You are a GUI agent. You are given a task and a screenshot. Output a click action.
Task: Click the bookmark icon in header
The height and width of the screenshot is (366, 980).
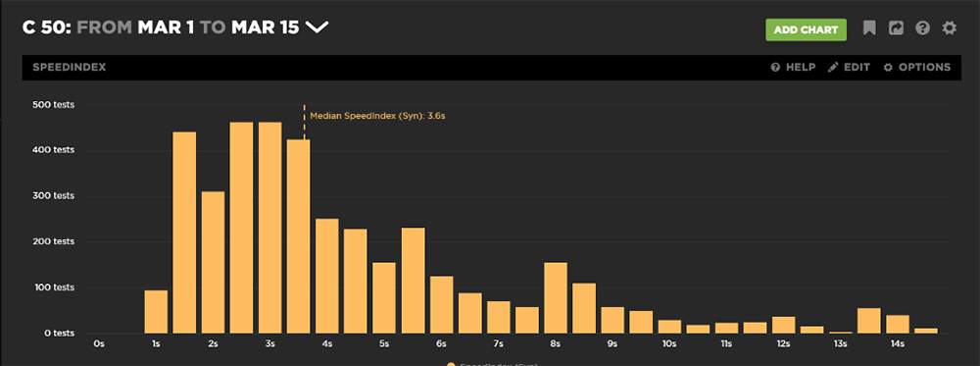868,28
